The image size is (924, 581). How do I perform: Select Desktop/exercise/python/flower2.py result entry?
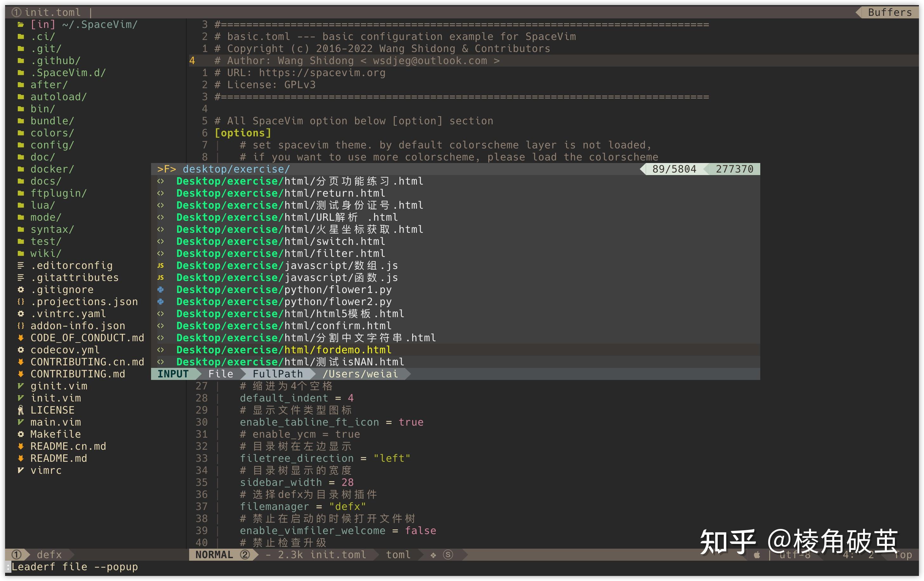[284, 302]
